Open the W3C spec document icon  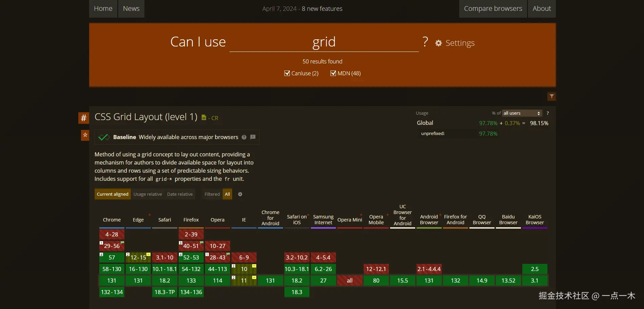[x=204, y=117]
